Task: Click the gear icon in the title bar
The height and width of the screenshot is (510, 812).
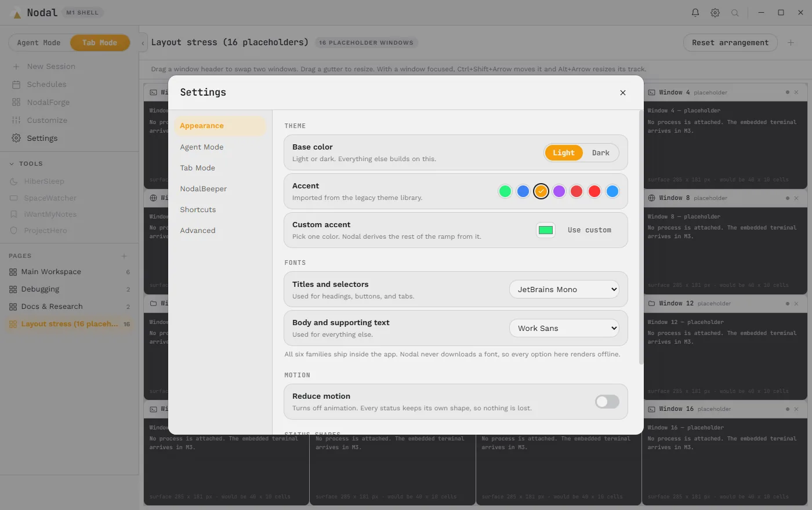Action: pyautogui.click(x=715, y=13)
